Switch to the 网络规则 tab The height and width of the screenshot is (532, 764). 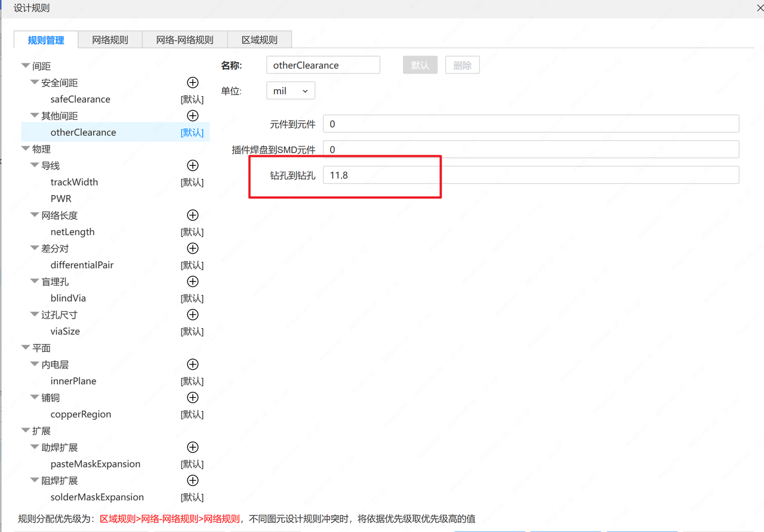(x=110, y=40)
